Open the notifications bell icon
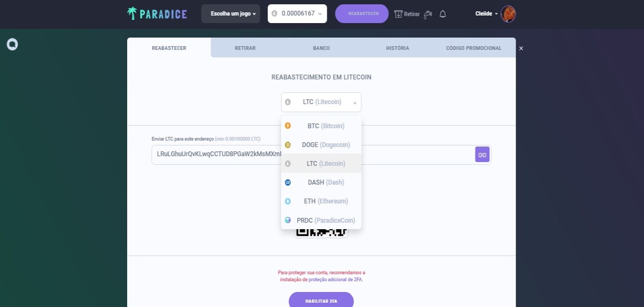 pos(443,14)
